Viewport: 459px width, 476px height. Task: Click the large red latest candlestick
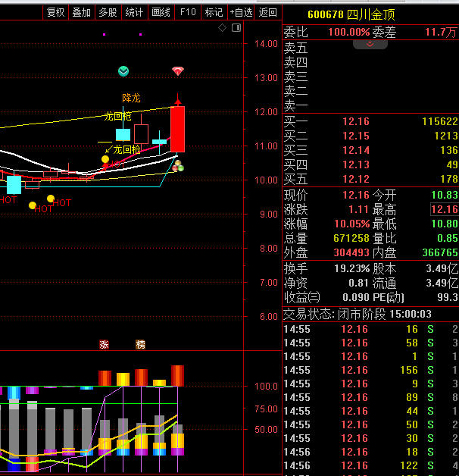(x=178, y=129)
